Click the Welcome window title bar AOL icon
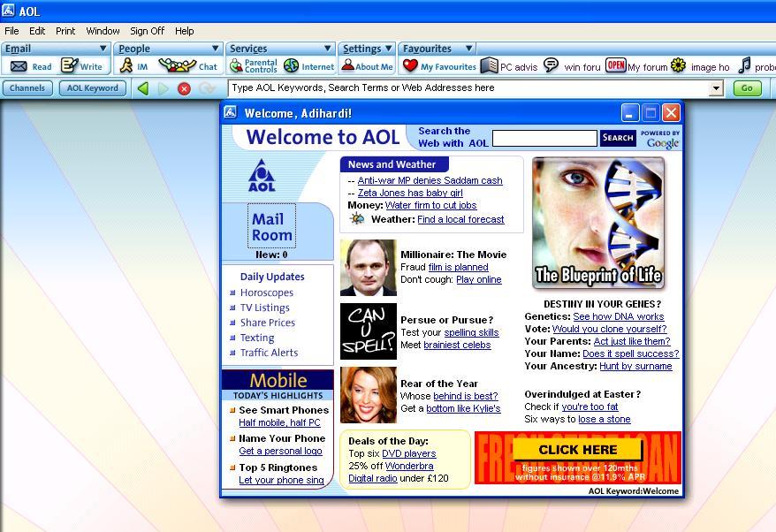The height and width of the screenshot is (532, 776). [x=230, y=112]
